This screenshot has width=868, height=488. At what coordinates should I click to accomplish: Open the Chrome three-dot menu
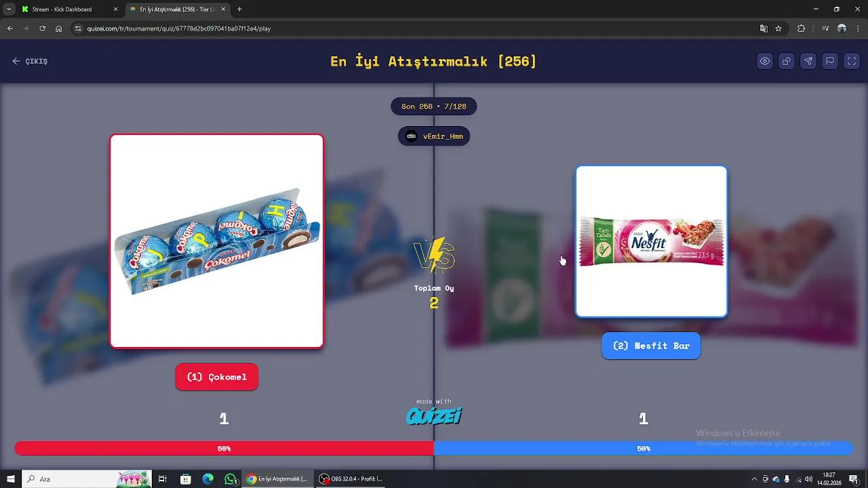tap(858, 28)
